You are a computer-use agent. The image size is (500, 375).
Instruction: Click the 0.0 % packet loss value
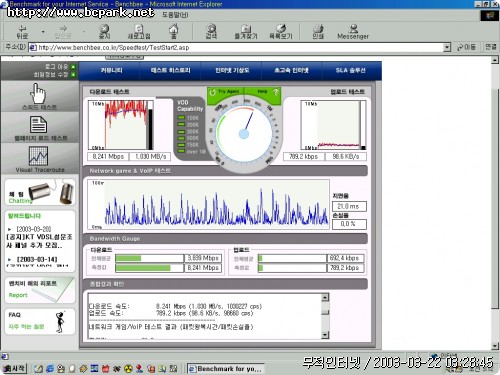coord(349,224)
